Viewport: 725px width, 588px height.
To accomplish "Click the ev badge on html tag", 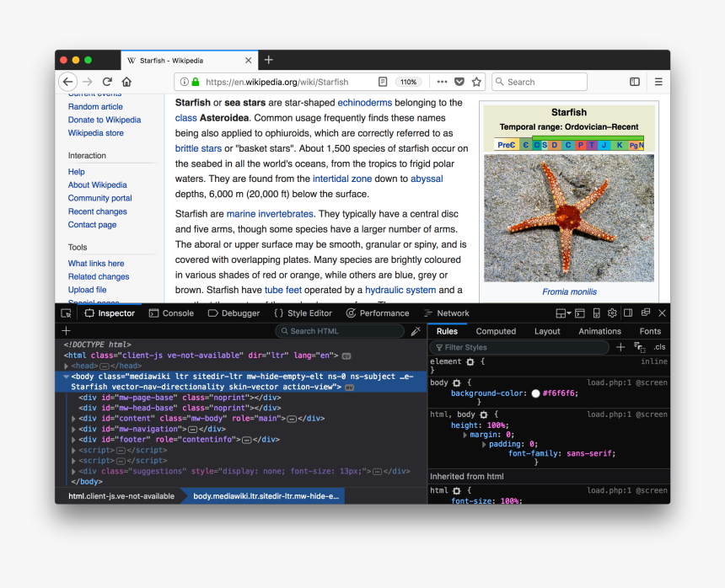I will [x=346, y=356].
